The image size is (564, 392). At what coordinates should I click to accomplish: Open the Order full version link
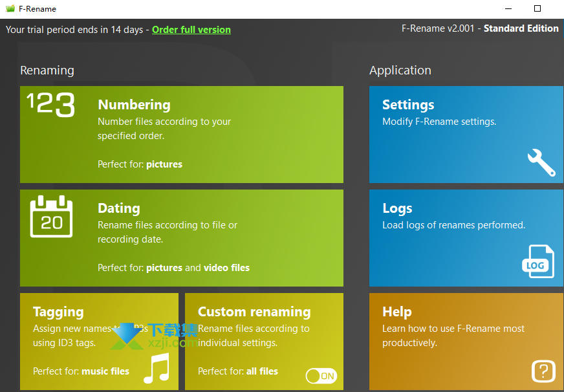tap(191, 30)
